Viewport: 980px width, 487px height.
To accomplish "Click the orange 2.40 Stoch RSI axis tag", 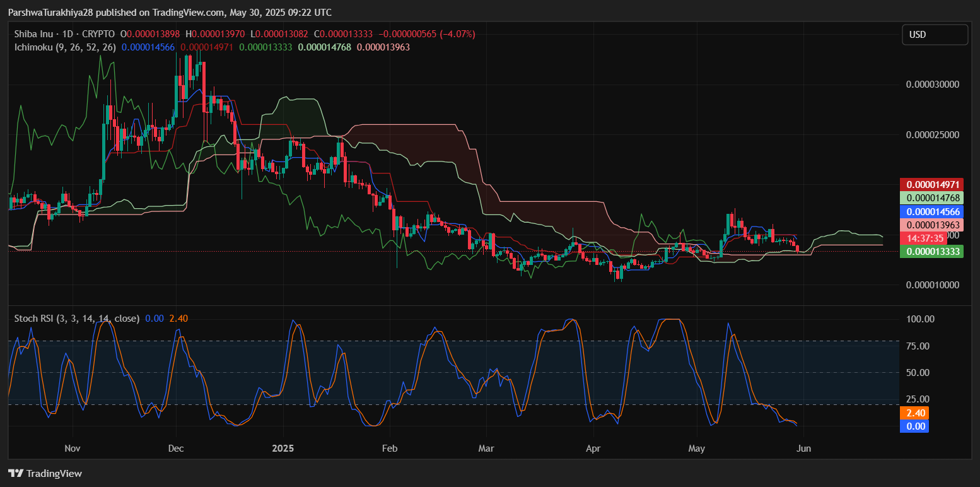I will [x=915, y=413].
